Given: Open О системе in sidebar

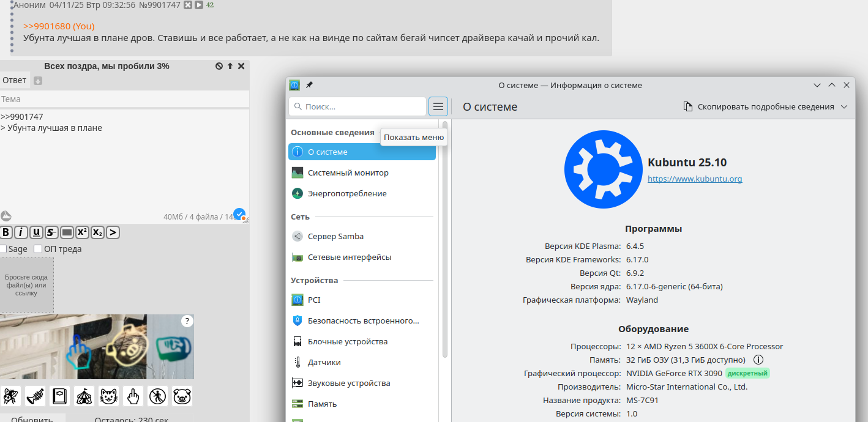Looking at the screenshot, I should pyautogui.click(x=362, y=152).
